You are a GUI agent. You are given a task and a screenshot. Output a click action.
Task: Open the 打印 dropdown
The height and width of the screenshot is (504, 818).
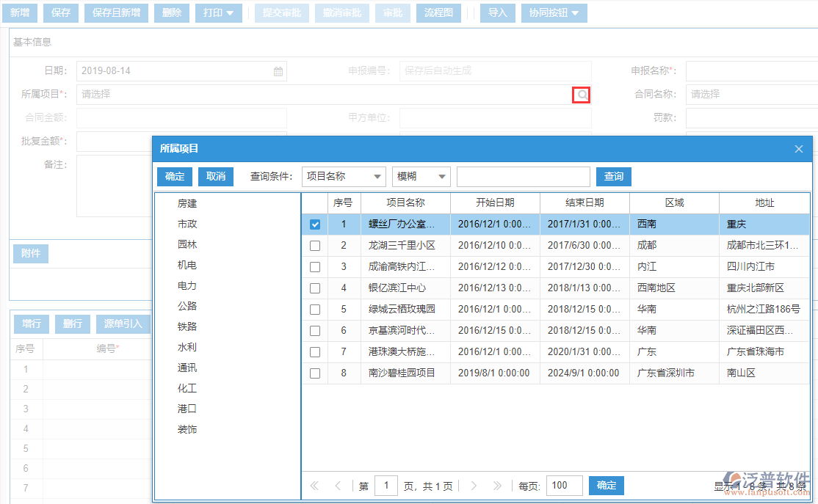[218, 12]
